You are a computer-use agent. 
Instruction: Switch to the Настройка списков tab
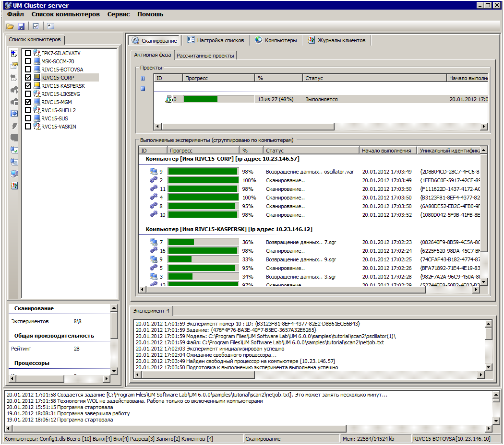tap(216, 40)
